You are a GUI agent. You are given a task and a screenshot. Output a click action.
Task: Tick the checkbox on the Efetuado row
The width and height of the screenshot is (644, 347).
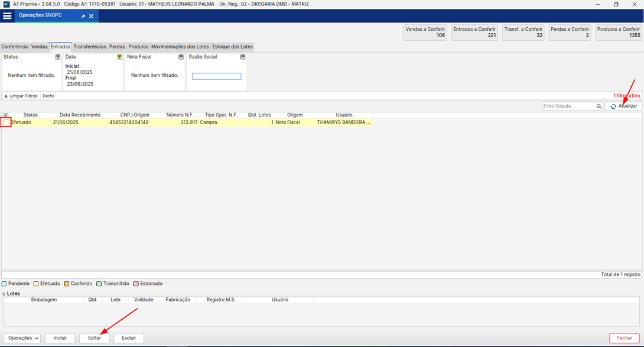(6, 122)
